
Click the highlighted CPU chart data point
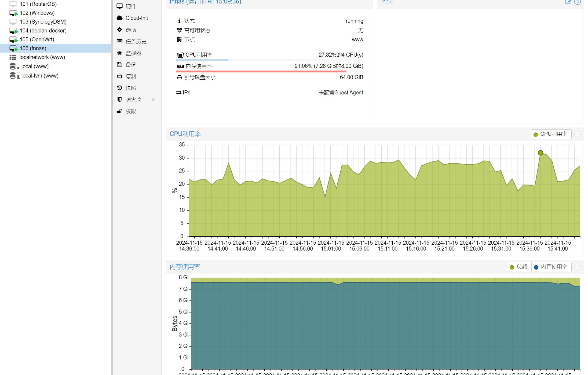(x=540, y=153)
